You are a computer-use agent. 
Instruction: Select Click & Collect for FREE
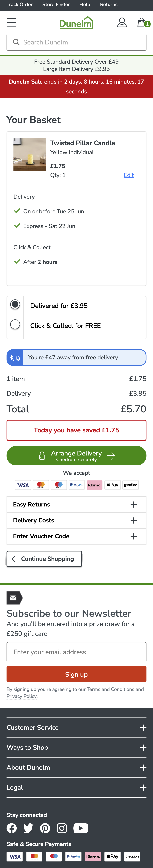point(15,325)
